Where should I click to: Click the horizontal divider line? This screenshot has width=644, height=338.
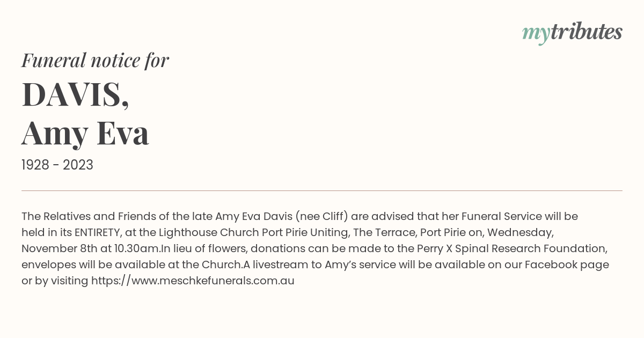(x=322, y=190)
